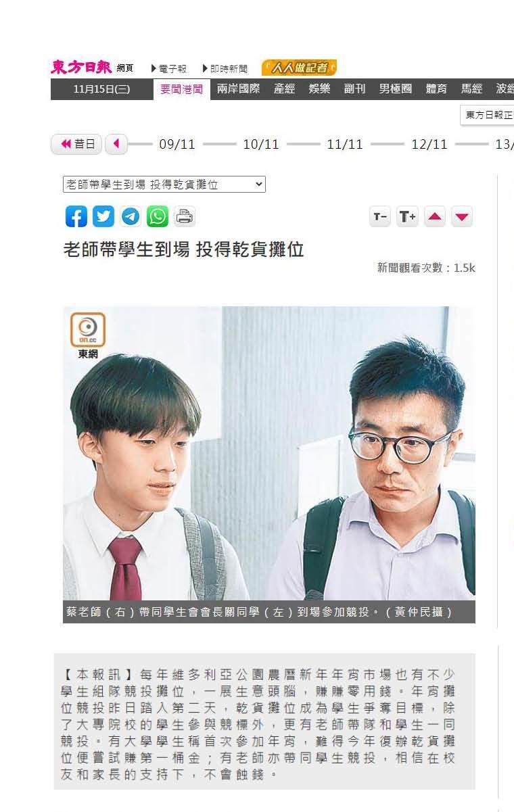Decrease text size with T- button
The height and width of the screenshot is (812, 514).
(380, 217)
